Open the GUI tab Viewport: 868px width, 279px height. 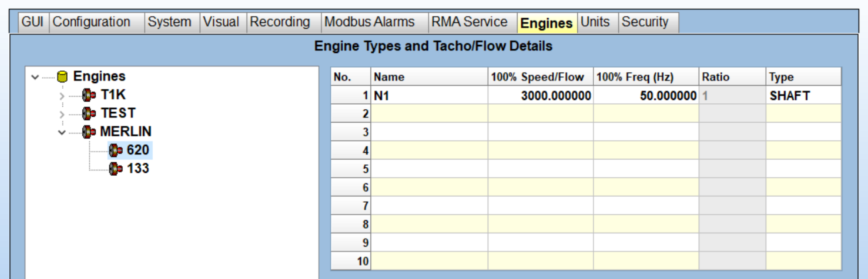click(x=33, y=22)
